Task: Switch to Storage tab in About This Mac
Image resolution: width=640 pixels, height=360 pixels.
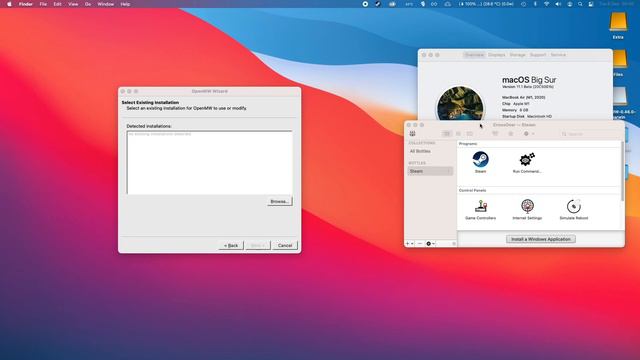Action: (x=517, y=55)
